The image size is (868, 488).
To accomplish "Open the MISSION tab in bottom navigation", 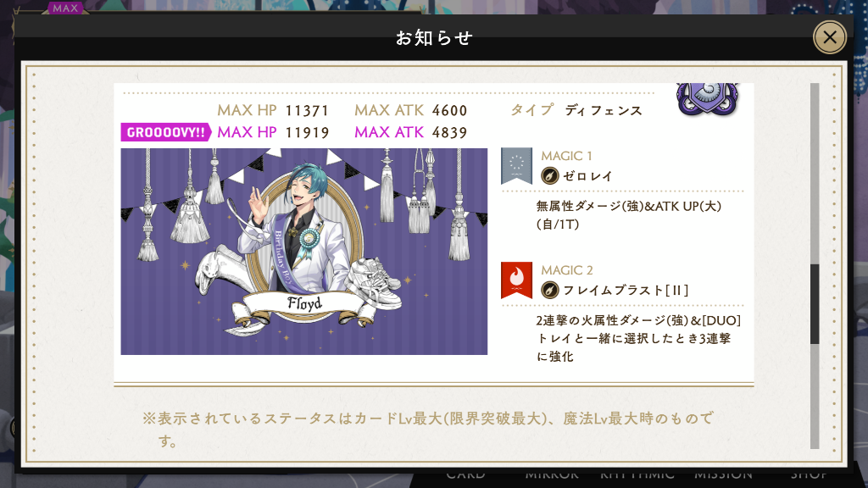I will (723, 474).
